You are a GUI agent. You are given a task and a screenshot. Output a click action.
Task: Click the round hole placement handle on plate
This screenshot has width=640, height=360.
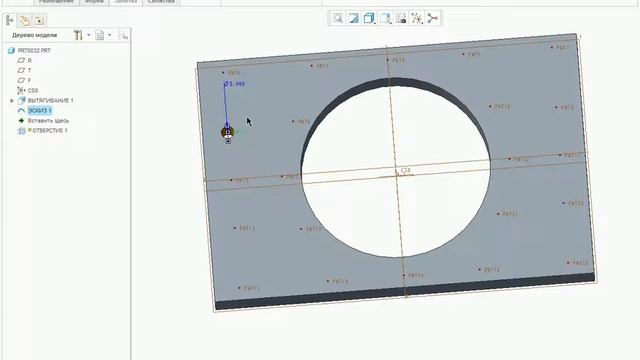227,132
